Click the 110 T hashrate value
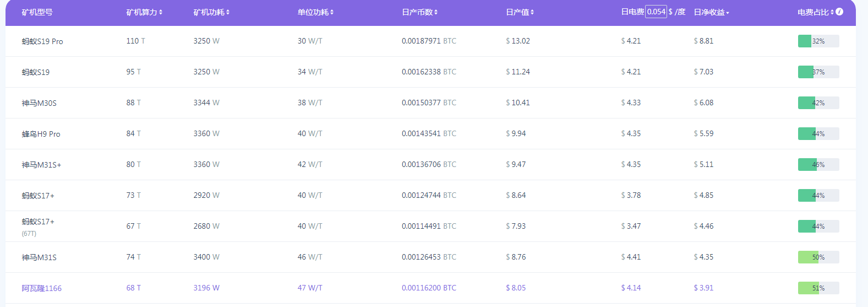The width and height of the screenshot is (868, 307). [x=135, y=41]
